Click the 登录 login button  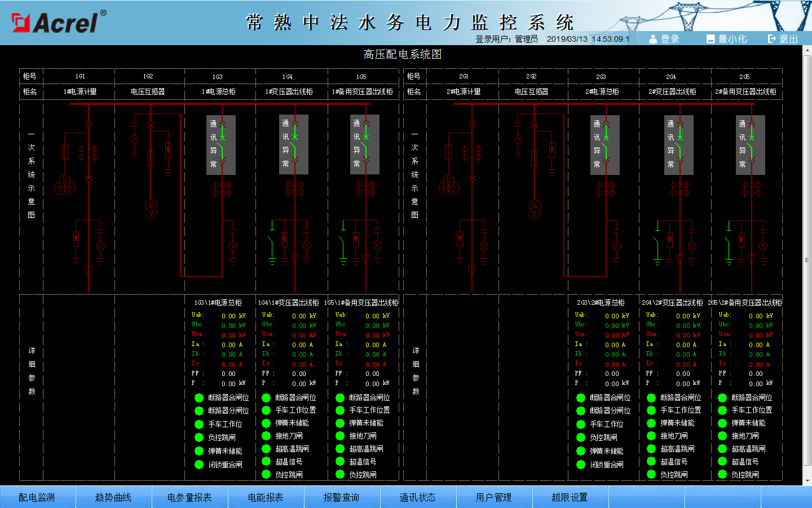tap(664, 39)
